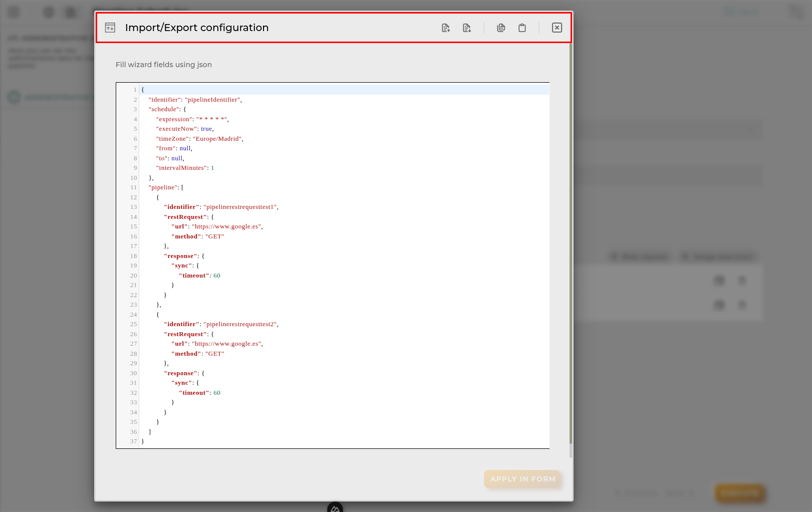The image size is (812, 512).
Task: Click the "sync" key on line 19
Action: (182, 266)
